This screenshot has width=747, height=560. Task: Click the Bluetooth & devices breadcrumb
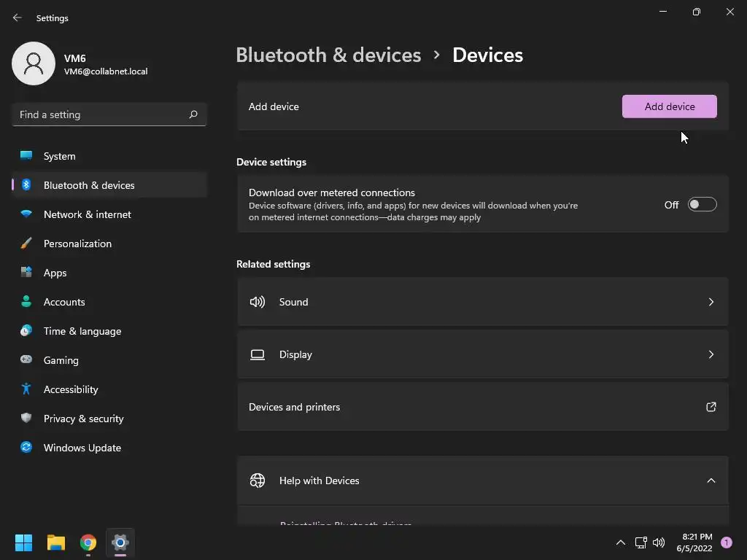pos(328,55)
